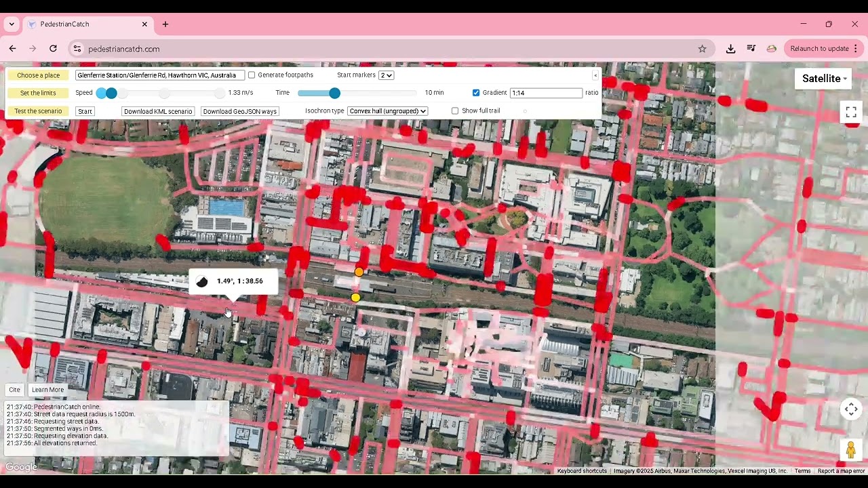Click the Learn More button
Image resolution: width=868 pixels, height=488 pixels.
coord(47,390)
